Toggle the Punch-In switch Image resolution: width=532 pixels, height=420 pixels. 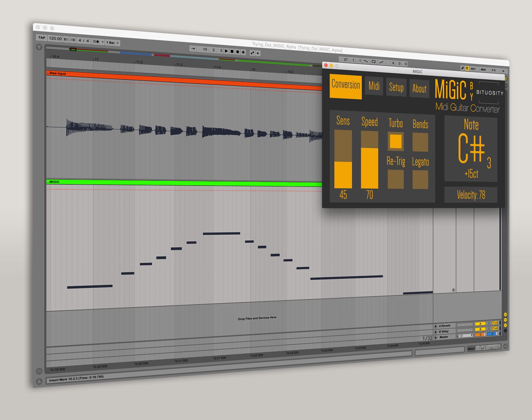click(366, 61)
